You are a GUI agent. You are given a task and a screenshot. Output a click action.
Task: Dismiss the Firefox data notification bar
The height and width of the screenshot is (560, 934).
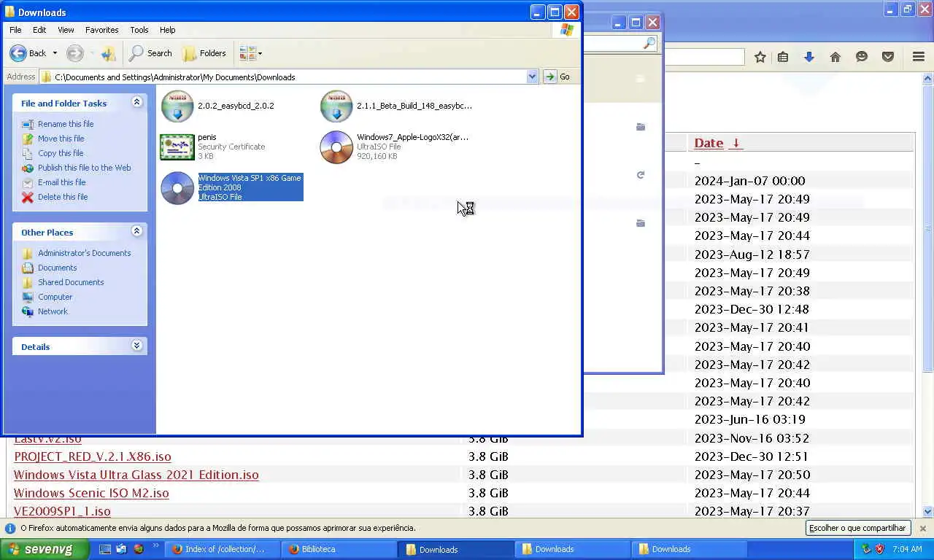(922, 528)
